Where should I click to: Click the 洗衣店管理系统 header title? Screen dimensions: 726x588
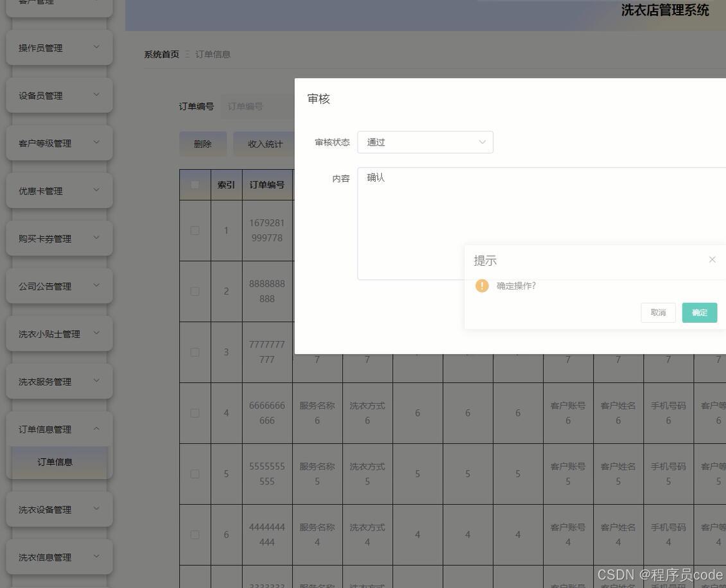pyautogui.click(x=665, y=10)
